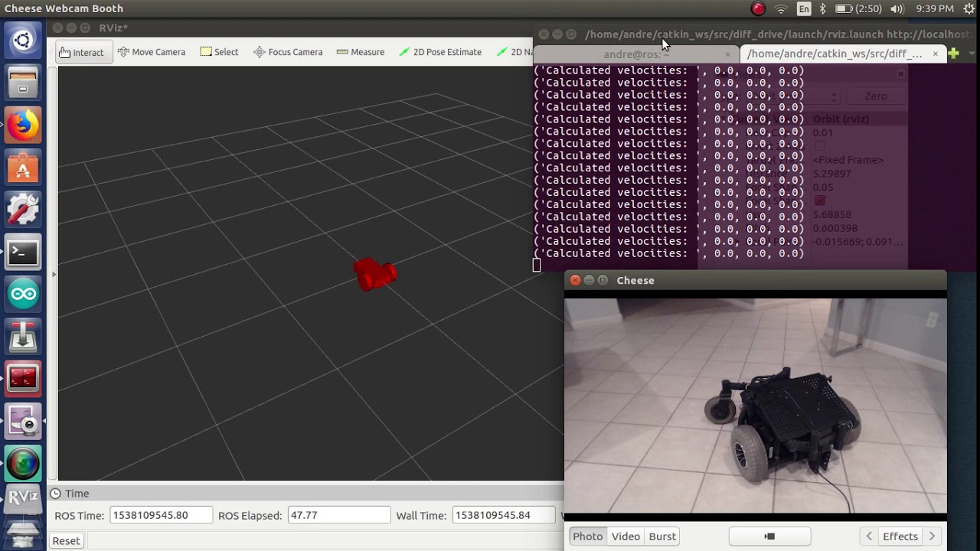Open the Wi-Fi network menu
The height and width of the screenshot is (551, 980).
point(781,9)
